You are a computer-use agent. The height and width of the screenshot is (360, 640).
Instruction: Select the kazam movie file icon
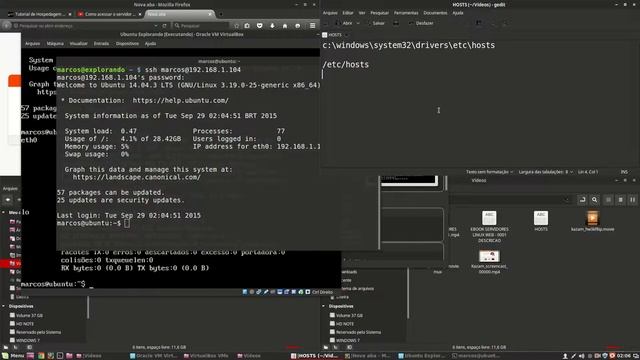click(x=593, y=218)
